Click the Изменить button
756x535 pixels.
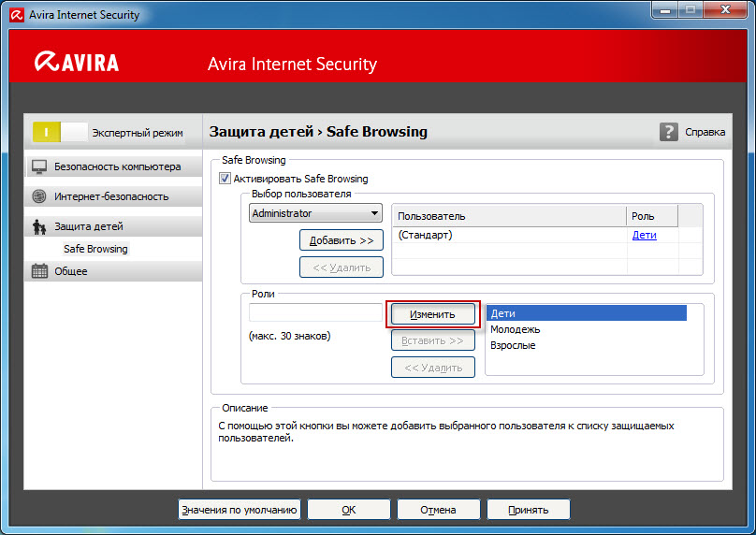coord(432,314)
